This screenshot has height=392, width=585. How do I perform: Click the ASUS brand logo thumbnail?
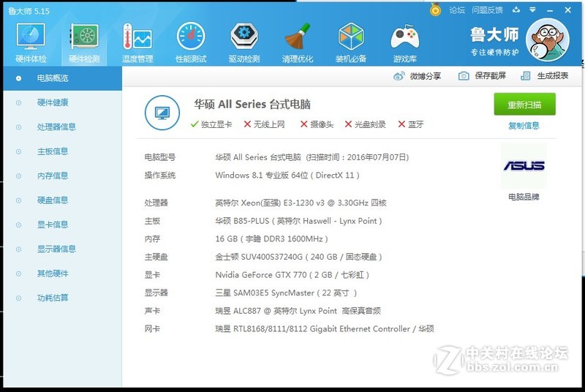[x=524, y=166]
